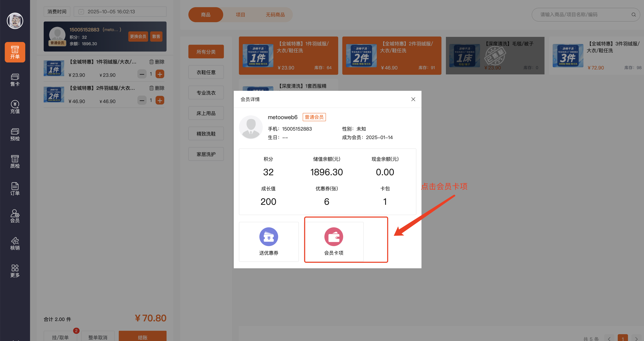Click the 会员卡项 wallet icon
Viewport: 644px width, 341px height.
point(333,237)
